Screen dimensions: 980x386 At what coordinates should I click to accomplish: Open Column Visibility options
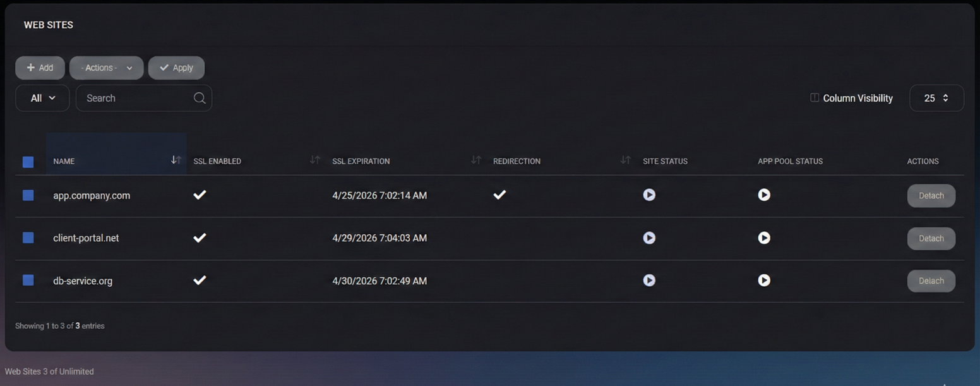[852, 99]
